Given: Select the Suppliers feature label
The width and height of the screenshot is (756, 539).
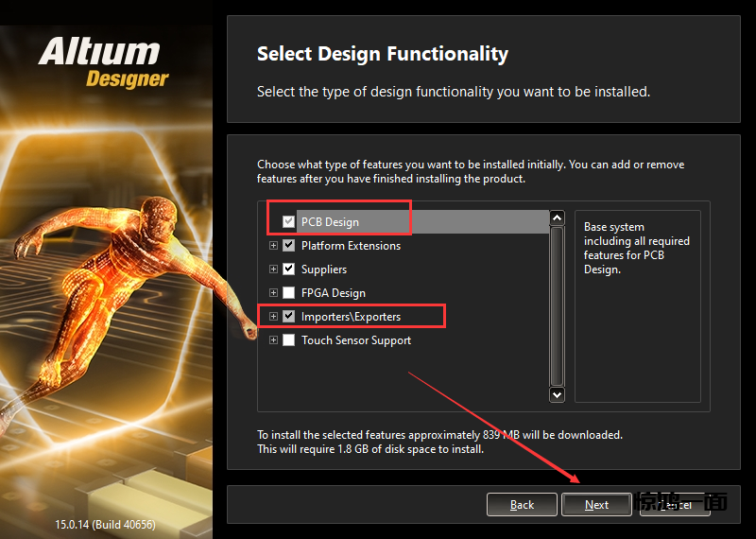Looking at the screenshot, I should (324, 269).
